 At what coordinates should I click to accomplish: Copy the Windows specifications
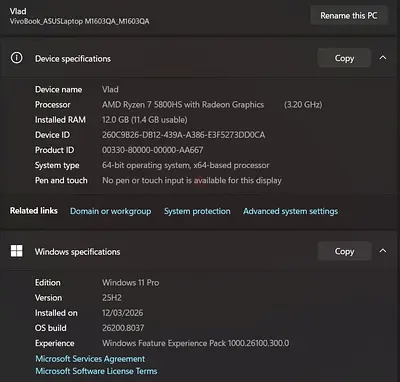344,251
